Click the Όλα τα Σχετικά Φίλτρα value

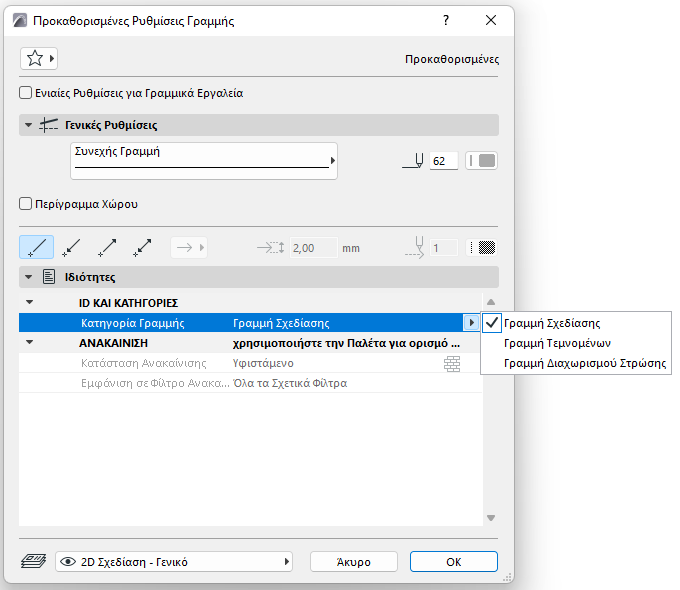[290, 383]
